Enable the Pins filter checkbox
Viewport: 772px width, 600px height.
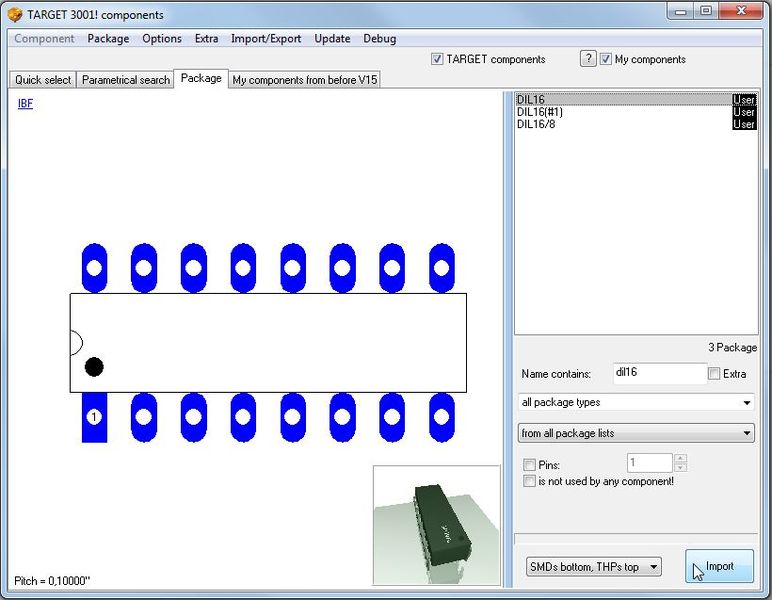tap(529, 465)
